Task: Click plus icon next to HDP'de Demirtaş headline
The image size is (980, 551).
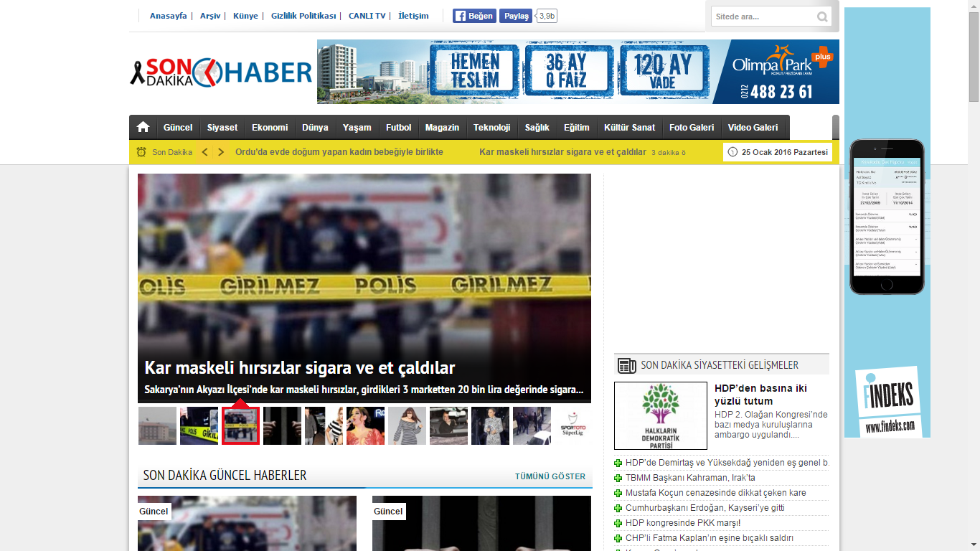Action: [x=618, y=463]
